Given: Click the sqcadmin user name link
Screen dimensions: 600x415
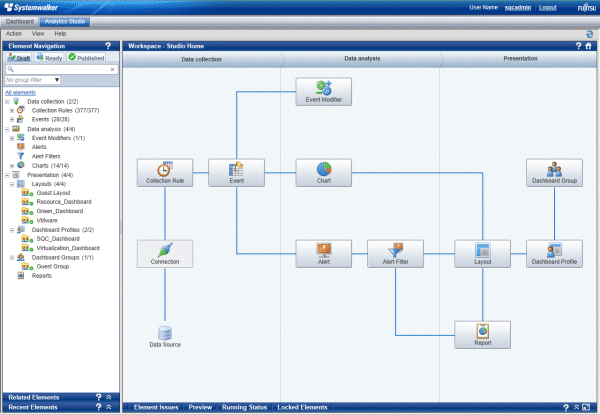Looking at the screenshot, I should [518, 8].
